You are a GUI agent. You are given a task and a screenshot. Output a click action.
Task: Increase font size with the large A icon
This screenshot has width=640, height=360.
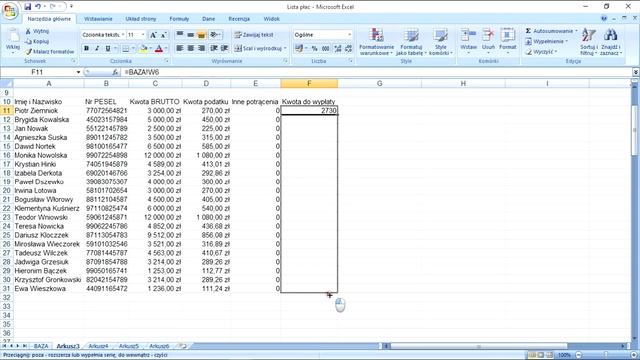pos(153,35)
